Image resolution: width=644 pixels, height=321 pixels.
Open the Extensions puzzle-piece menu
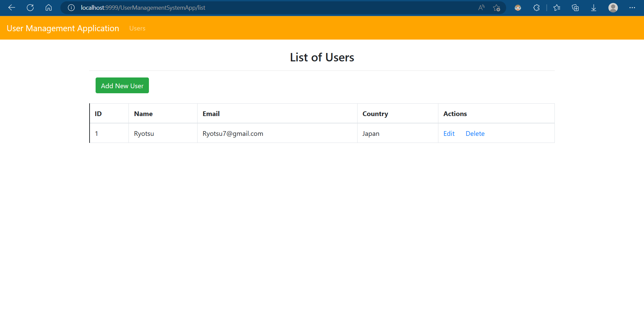click(536, 8)
